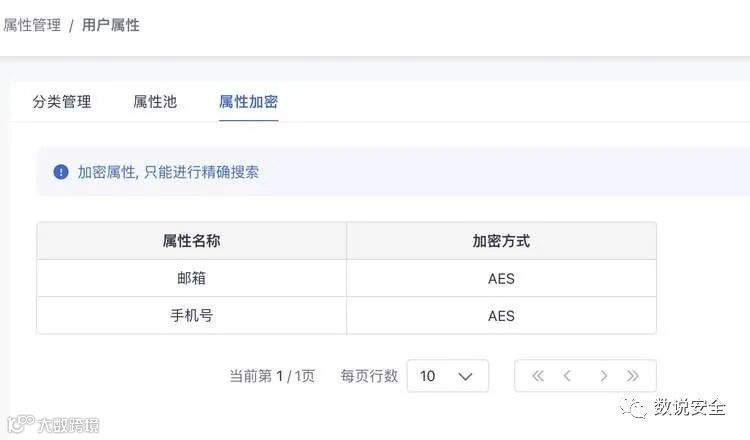Click the AES cell for 手机号
Screen dimensions: 750x440
(x=501, y=316)
